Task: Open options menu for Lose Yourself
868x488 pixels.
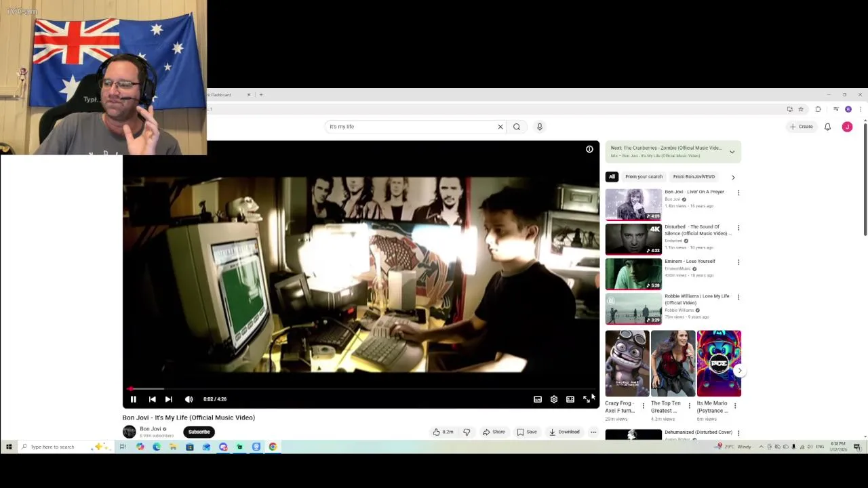Action: click(738, 262)
